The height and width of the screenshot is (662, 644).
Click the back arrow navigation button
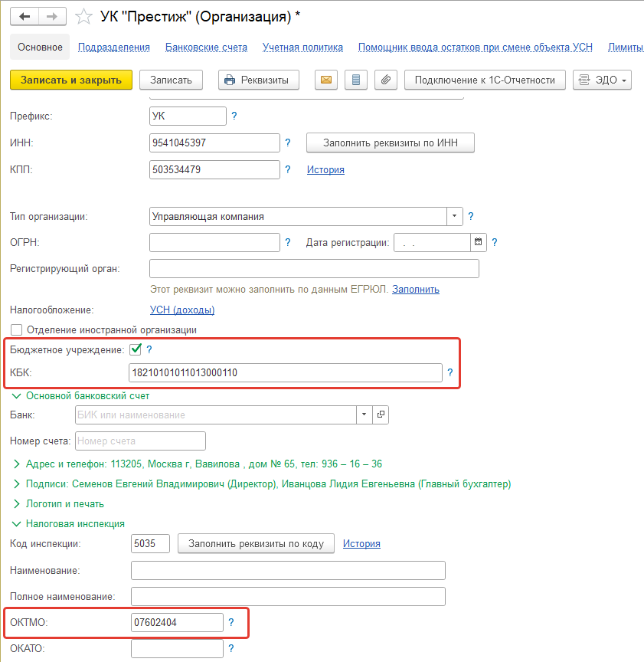(25, 16)
